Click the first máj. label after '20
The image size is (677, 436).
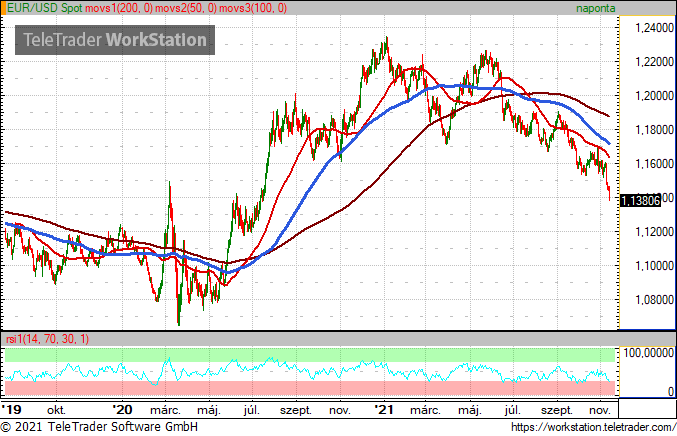pos(209,410)
